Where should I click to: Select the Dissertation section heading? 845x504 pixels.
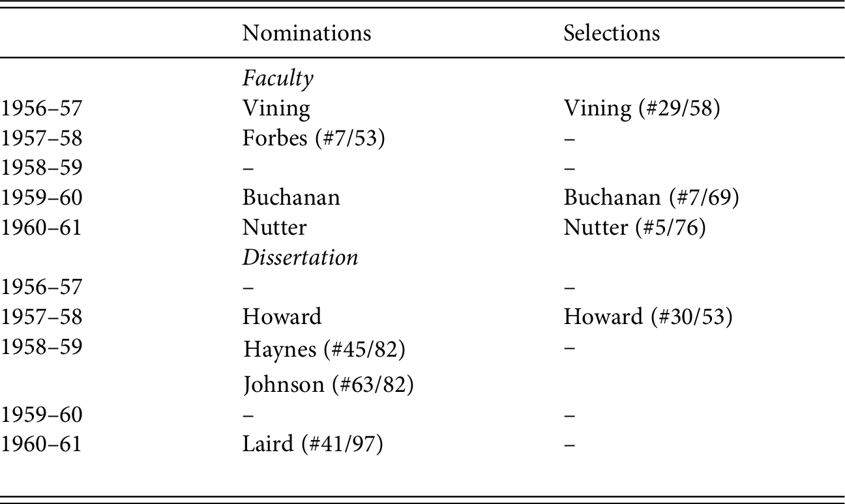click(x=300, y=258)
